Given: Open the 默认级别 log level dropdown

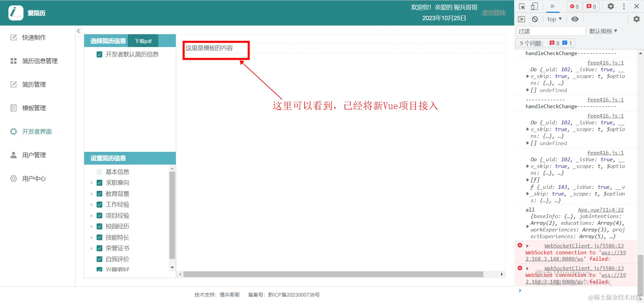Looking at the screenshot, I should 603,31.
